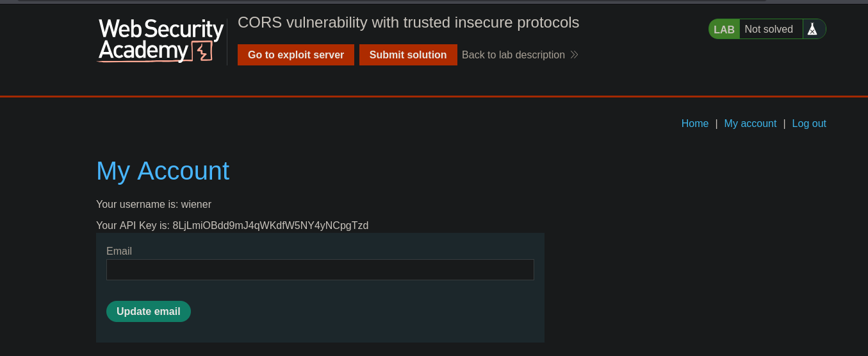
Task: Focus the Email input field
Action: click(x=320, y=270)
